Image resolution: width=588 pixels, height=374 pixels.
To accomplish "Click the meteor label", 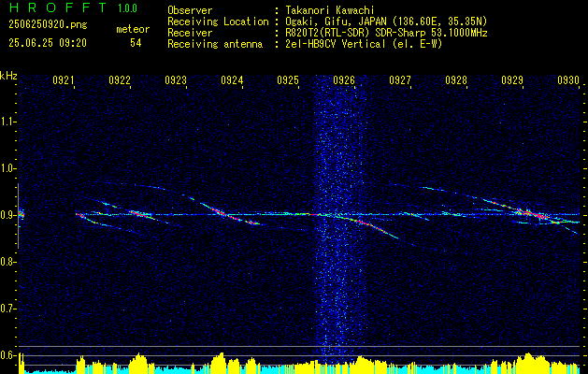I will [x=133, y=29].
